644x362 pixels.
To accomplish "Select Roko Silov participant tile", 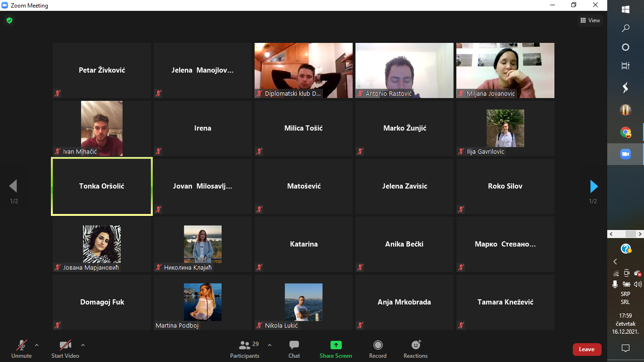I will 505,186.
